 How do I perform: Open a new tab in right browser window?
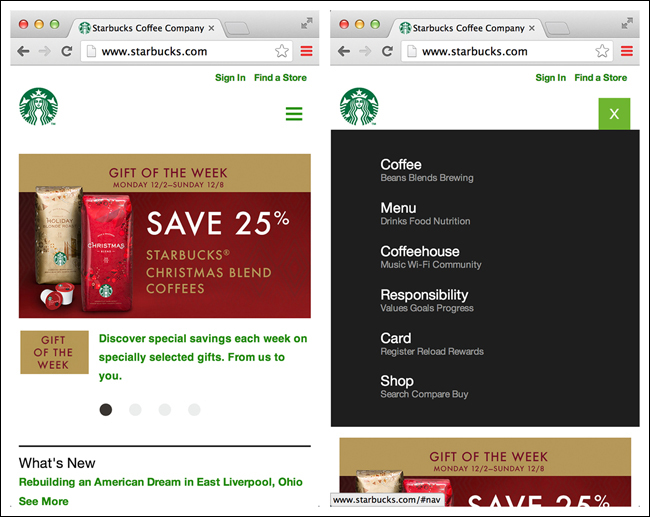(x=557, y=29)
